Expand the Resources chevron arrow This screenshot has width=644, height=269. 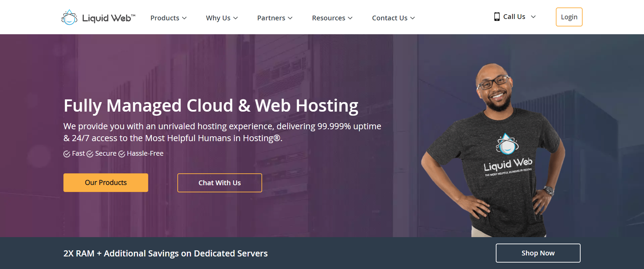[x=350, y=18]
